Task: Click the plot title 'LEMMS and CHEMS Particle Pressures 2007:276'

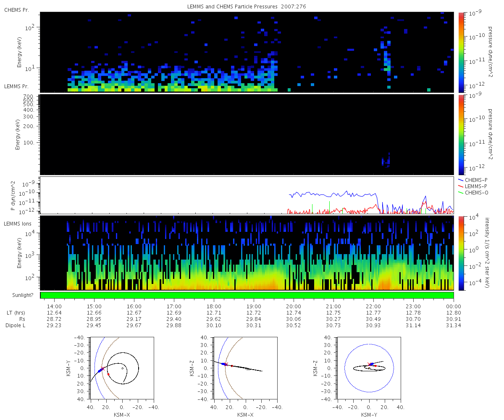Action: [246, 7]
